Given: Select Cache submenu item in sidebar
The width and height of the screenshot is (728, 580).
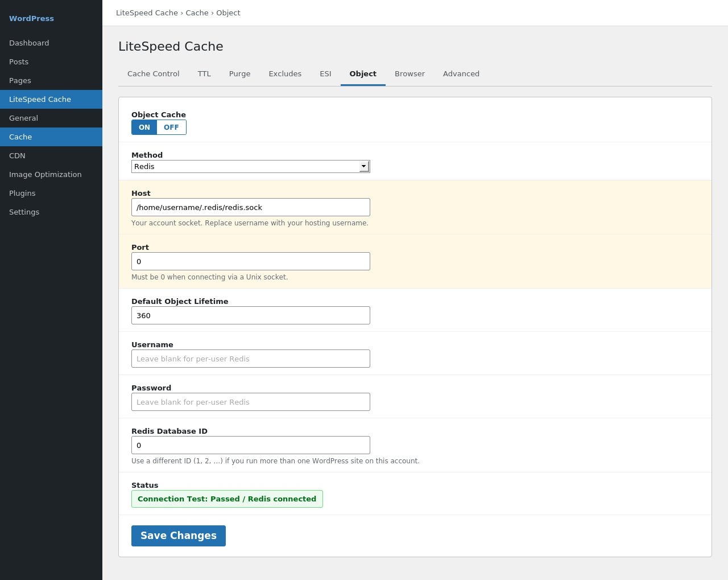Looking at the screenshot, I should [51, 137].
